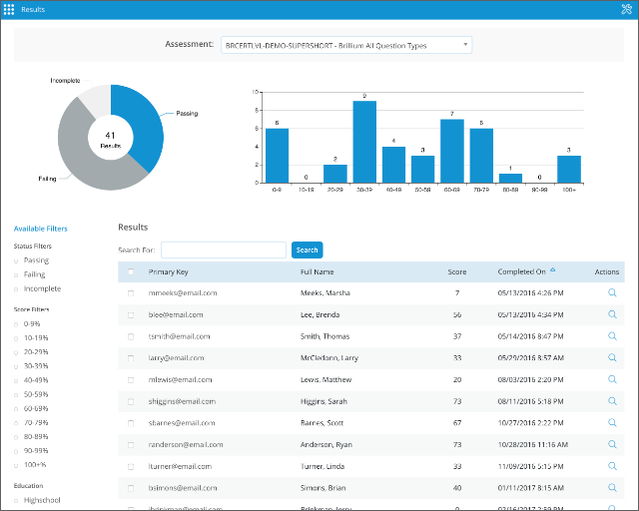Image resolution: width=639 pixels, height=511 pixels.
Task: Click the Completed On sort arrow
Action: pyautogui.click(x=553, y=270)
